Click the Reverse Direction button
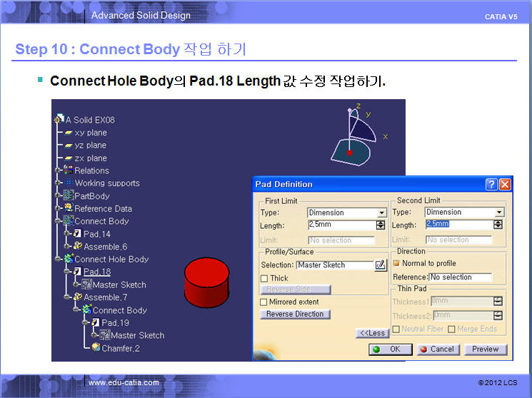532x398 pixels. (295, 314)
